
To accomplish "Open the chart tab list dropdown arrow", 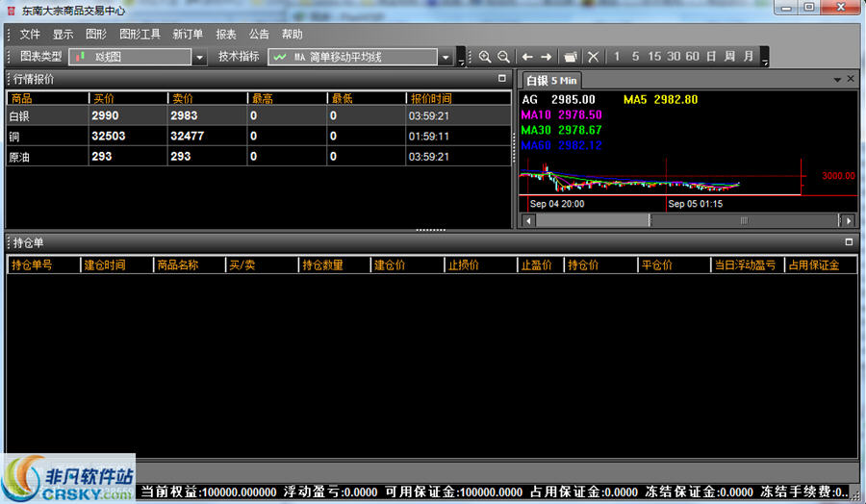I will click(837, 80).
